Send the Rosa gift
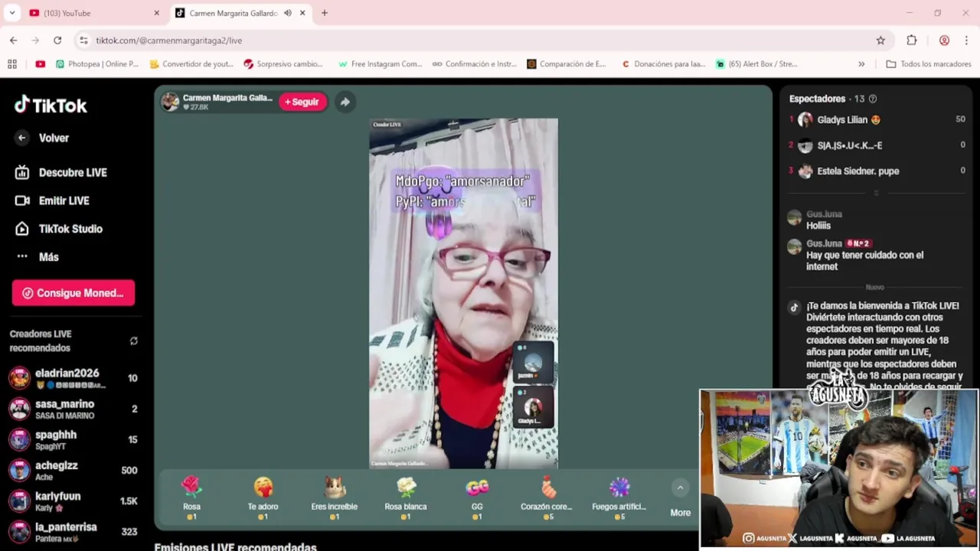Viewport: 980px width, 551px height. [x=191, y=497]
